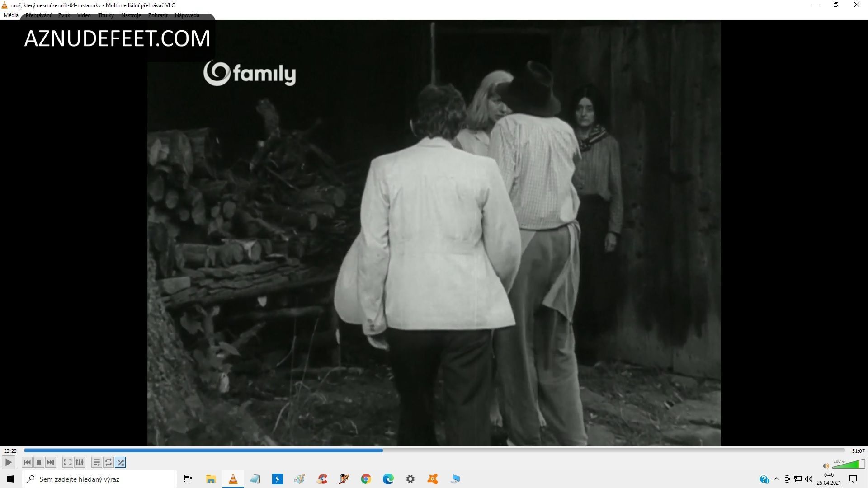Focus the taskbar search field

click(99, 479)
